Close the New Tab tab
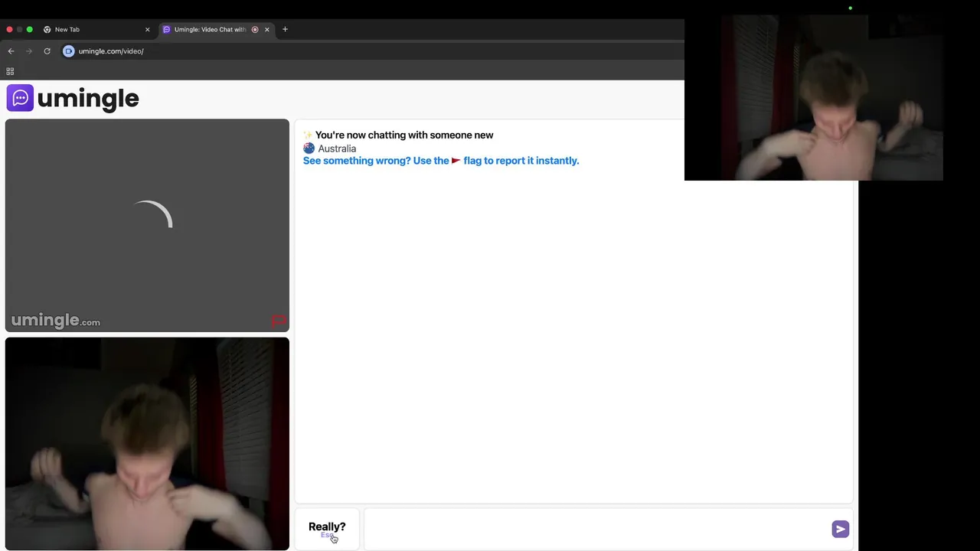Image resolution: width=980 pixels, height=551 pixels. pyautogui.click(x=148, y=30)
